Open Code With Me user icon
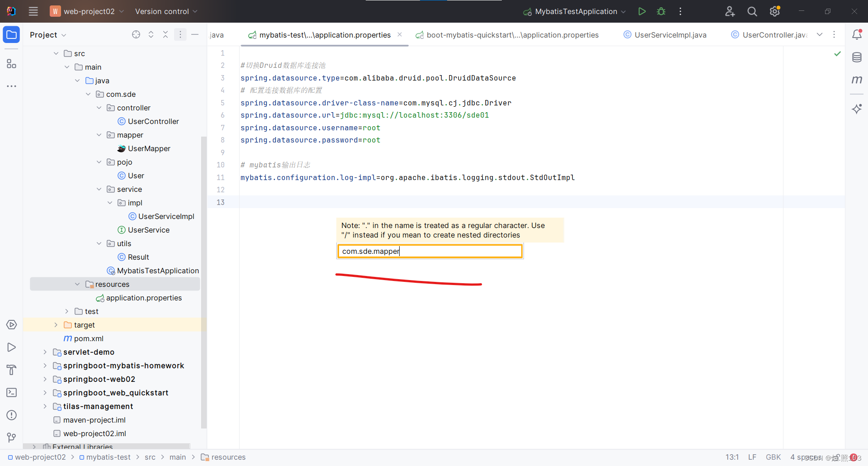 (x=730, y=11)
